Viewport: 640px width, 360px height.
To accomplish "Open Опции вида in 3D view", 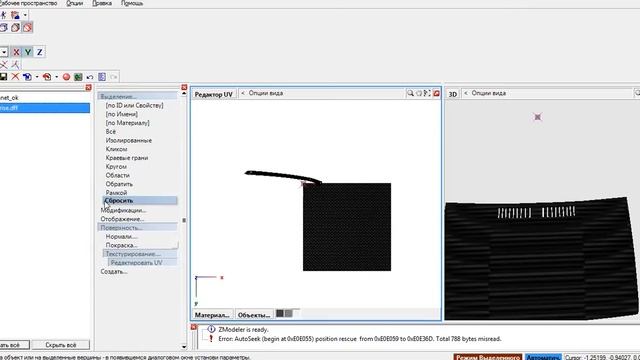I will pyautogui.click(x=489, y=93).
